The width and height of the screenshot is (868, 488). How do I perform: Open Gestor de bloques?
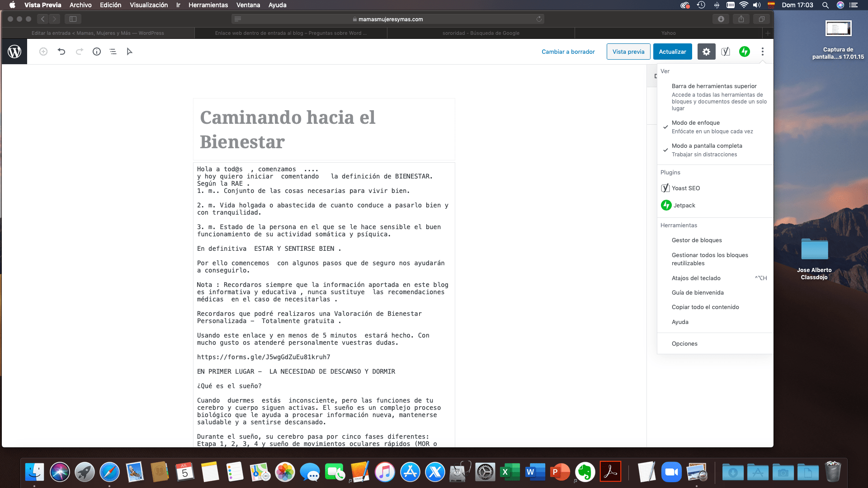click(715, 240)
